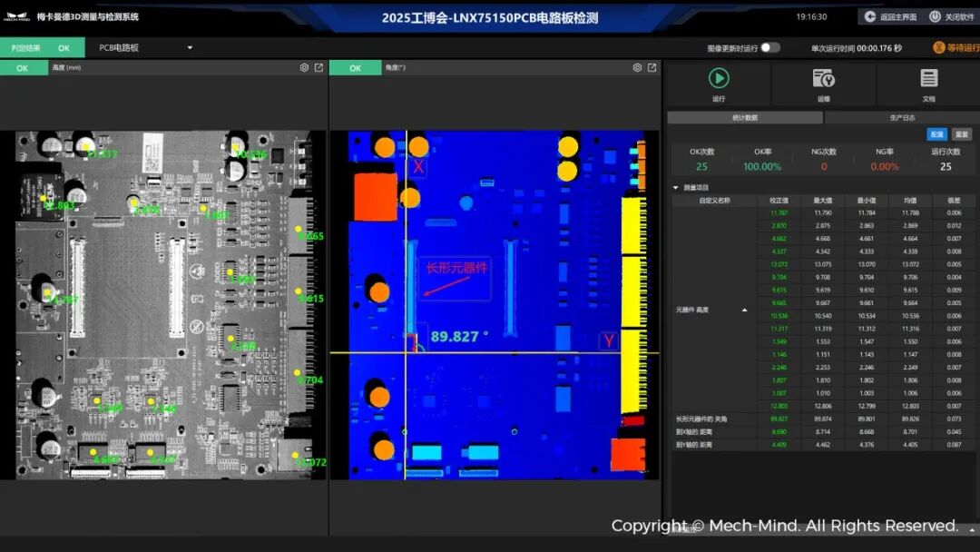Open the PCB电路板 dropdown
The width and height of the screenshot is (980, 552).
pos(190,48)
